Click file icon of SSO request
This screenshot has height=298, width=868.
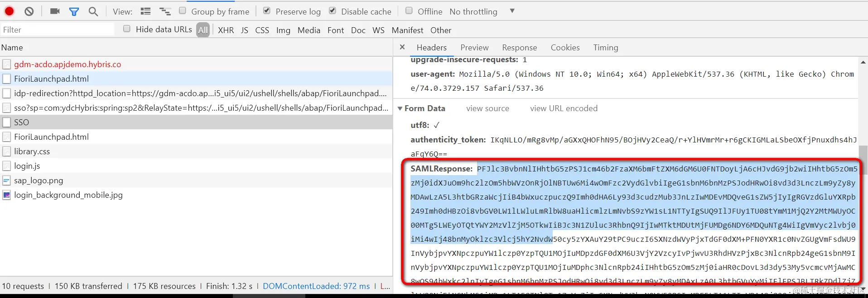6,122
